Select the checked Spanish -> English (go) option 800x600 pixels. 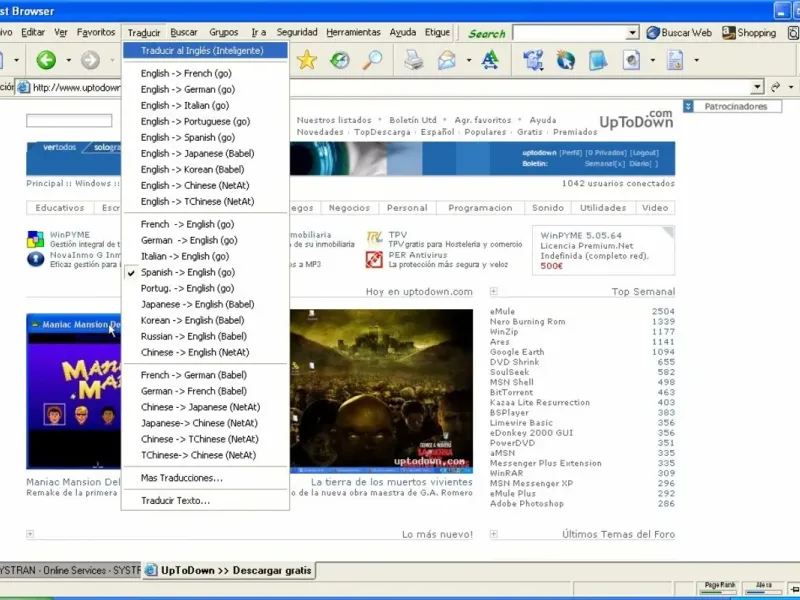(188, 272)
